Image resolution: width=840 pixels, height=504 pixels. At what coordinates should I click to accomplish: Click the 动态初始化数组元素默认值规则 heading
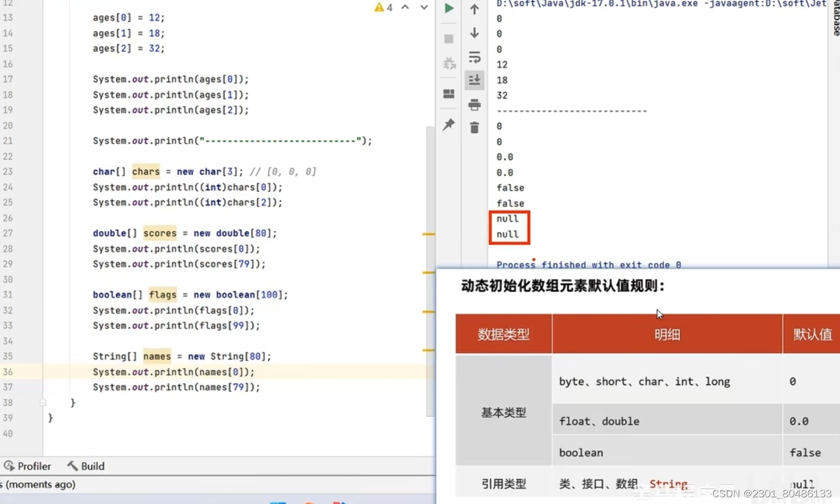tap(563, 286)
